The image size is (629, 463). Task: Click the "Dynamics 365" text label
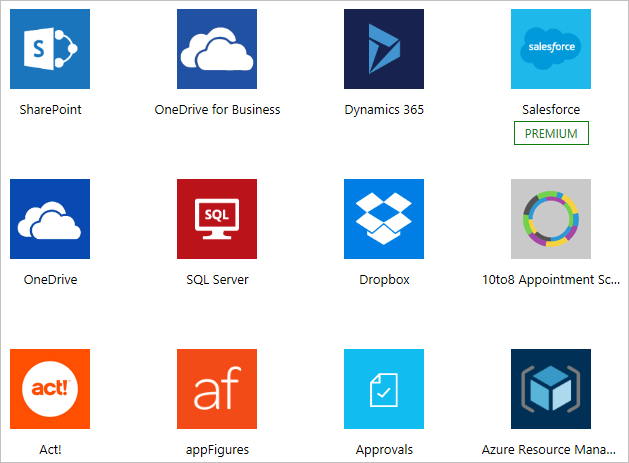click(384, 110)
